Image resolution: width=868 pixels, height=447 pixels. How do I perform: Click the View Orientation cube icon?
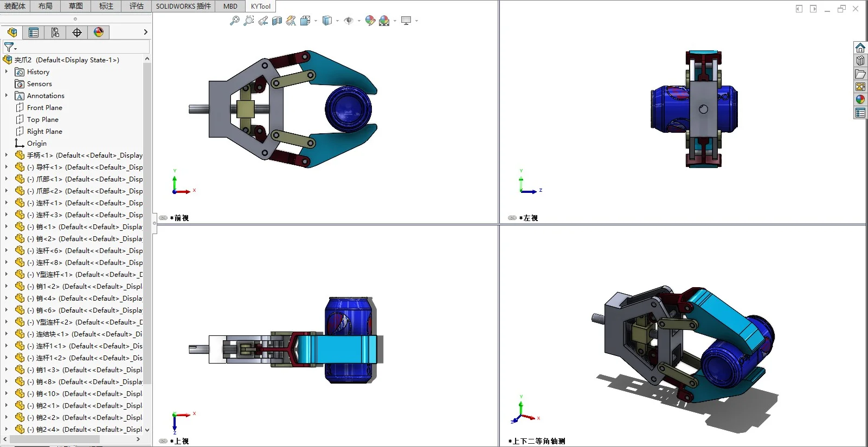tap(305, 21)
